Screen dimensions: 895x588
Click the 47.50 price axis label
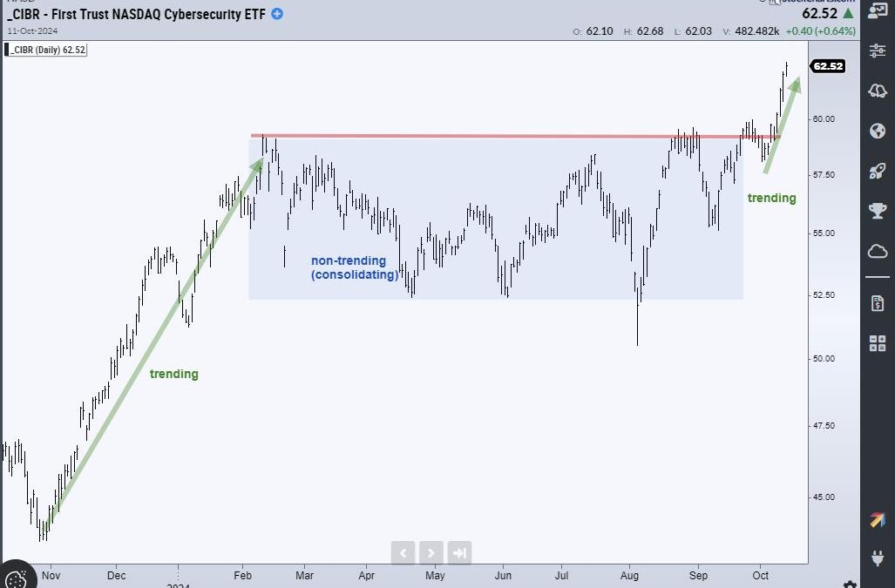pyautogui.click(x=824, y=425)
